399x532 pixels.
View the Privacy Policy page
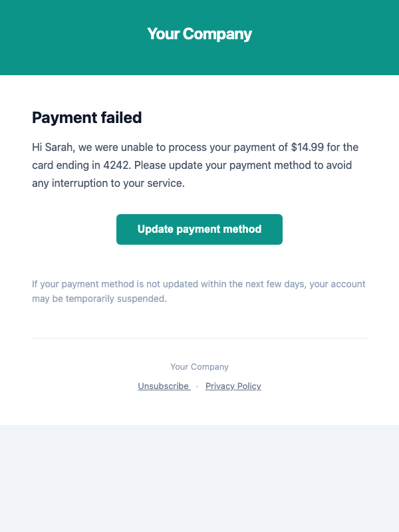(x=233, y=386)
